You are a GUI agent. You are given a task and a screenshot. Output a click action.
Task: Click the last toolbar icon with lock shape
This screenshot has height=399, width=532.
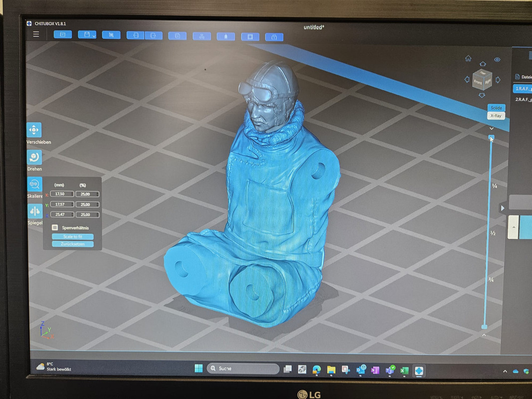coord(274,37)
